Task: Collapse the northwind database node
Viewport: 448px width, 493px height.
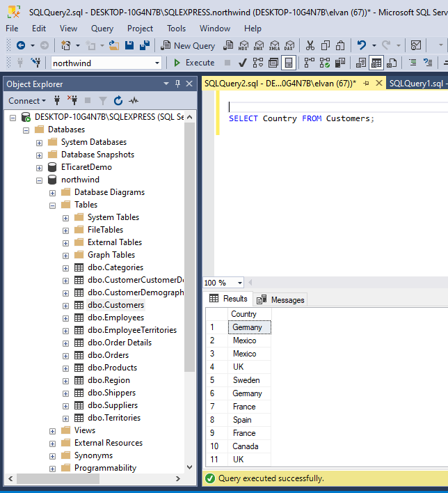Action: tap(39, 180)
